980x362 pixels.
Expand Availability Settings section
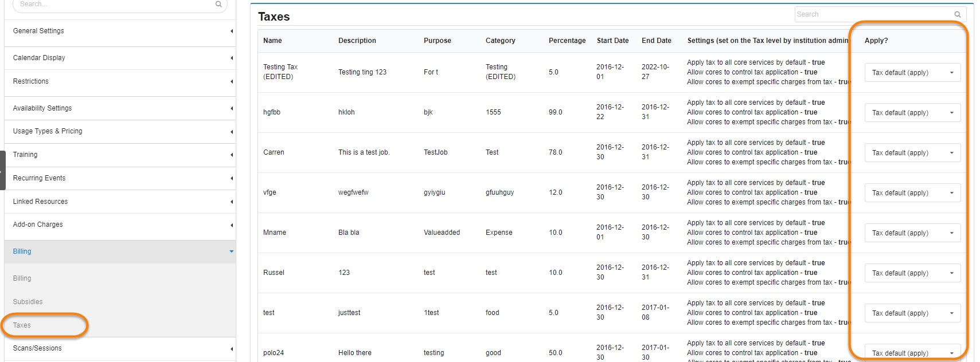pos(120,108)
